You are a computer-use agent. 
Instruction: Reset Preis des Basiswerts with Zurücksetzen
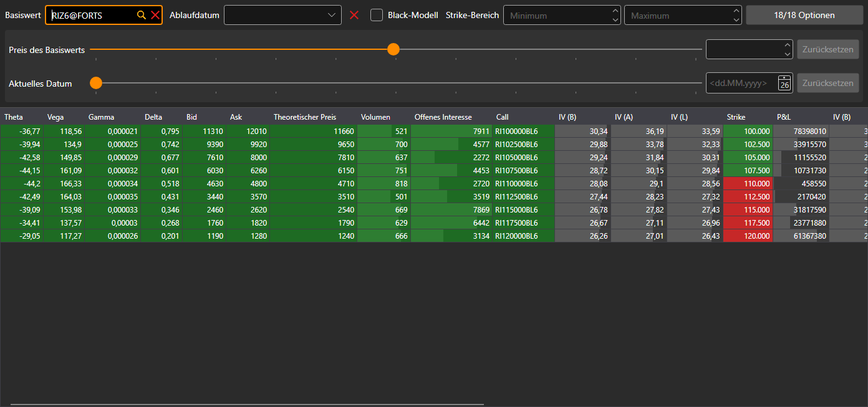click(828, 49)
